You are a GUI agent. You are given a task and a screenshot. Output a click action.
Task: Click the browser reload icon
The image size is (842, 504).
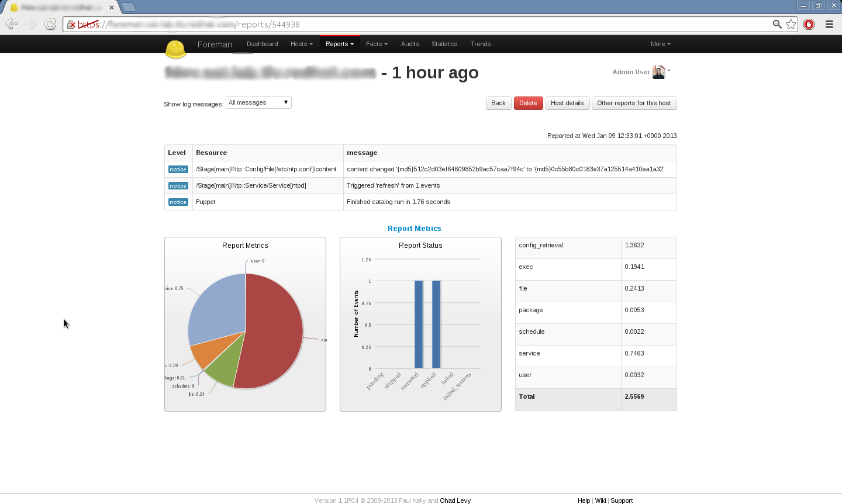50,24
